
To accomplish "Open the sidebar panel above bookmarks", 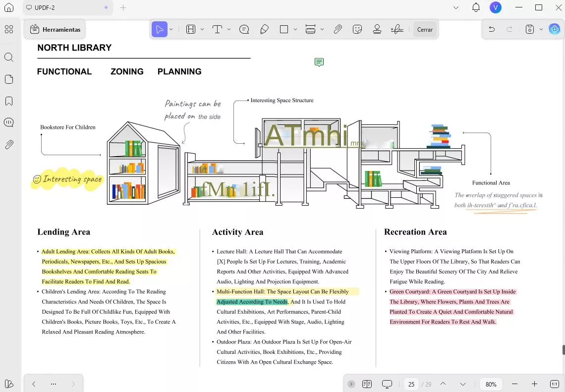I will [8, 79].
